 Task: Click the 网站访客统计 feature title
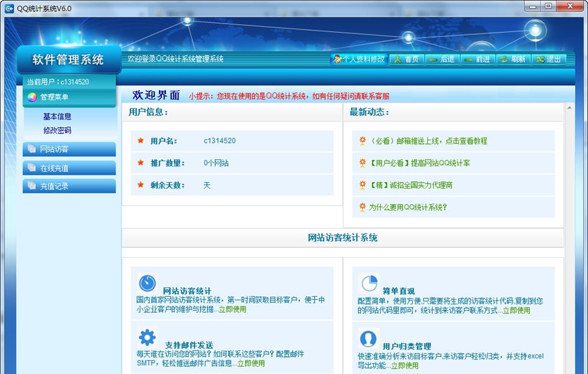[187, 291]
